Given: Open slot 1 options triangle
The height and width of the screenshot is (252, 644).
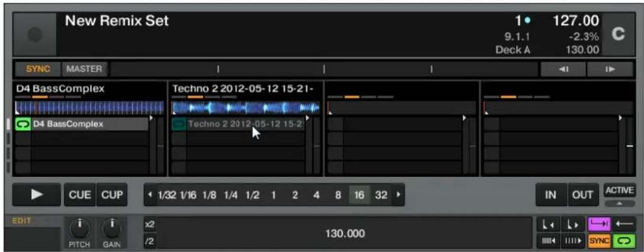Looking at the screenshot, I should 151,118.
